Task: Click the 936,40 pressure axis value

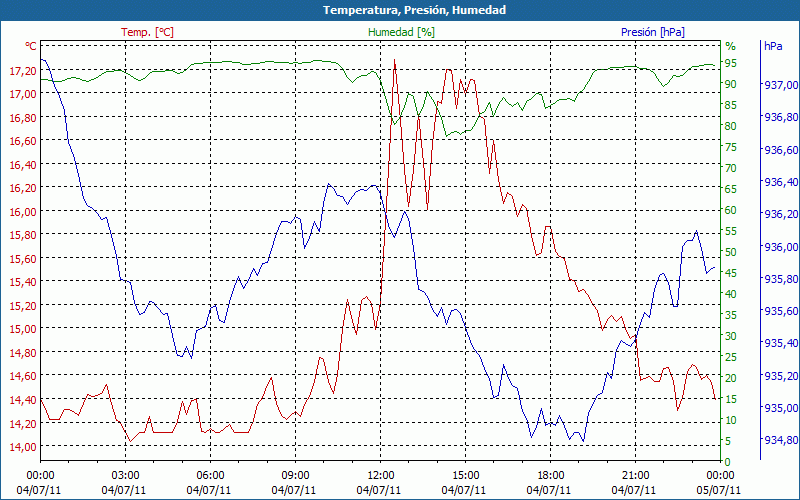Action: pos(781,182)
